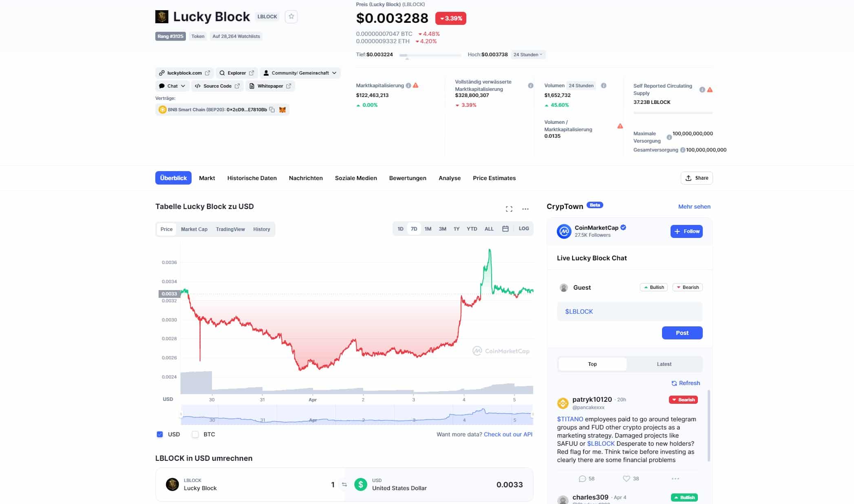Screen dimensions: 854x504
Task: Click Mehr sehen in CrypTown
Action: [694, 207]
